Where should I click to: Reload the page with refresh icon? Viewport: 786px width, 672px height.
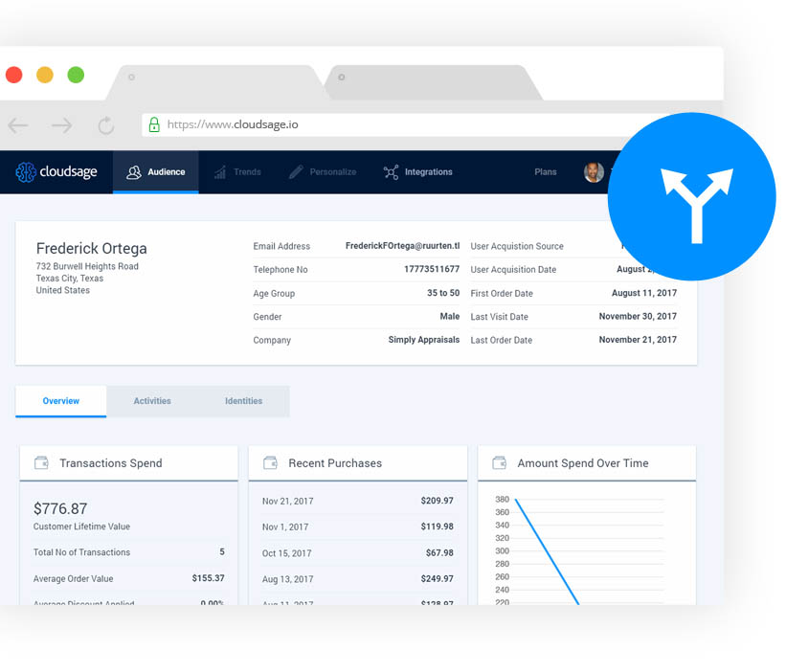tap(106, 125)
